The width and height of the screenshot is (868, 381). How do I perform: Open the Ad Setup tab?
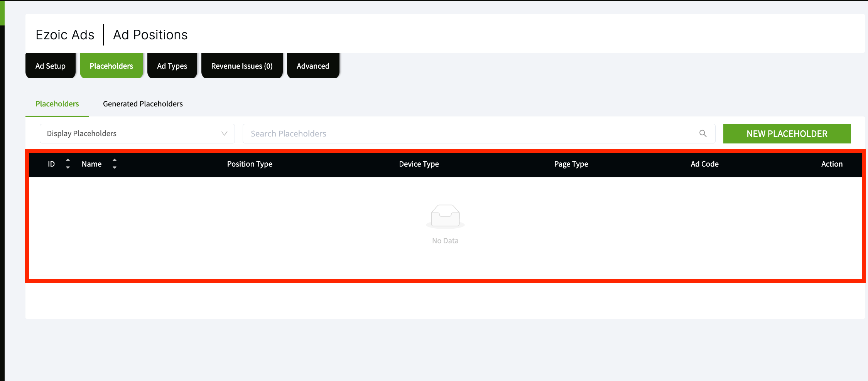pyautogui.click(x=51, y=66)
